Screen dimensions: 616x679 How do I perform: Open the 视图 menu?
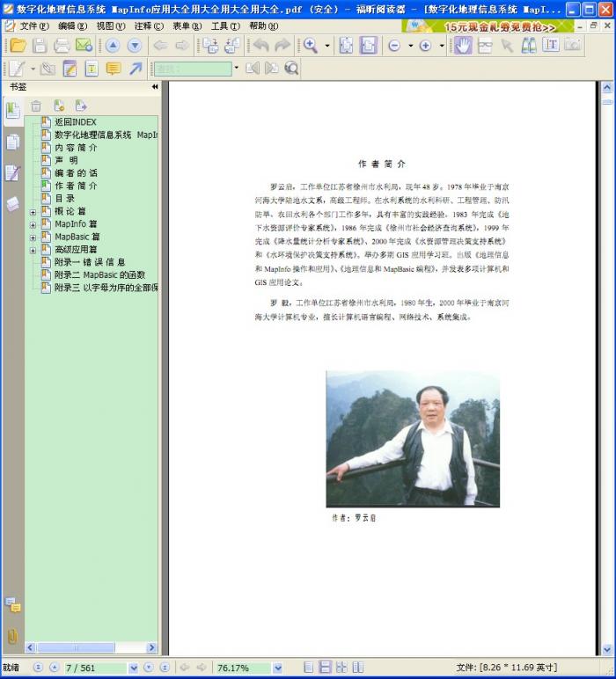(110, 26)
